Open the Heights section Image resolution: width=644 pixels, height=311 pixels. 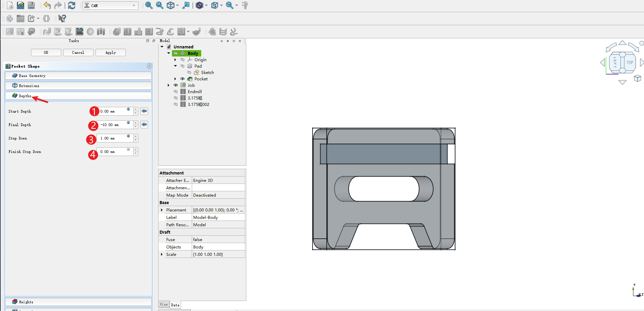click(78, 302)
